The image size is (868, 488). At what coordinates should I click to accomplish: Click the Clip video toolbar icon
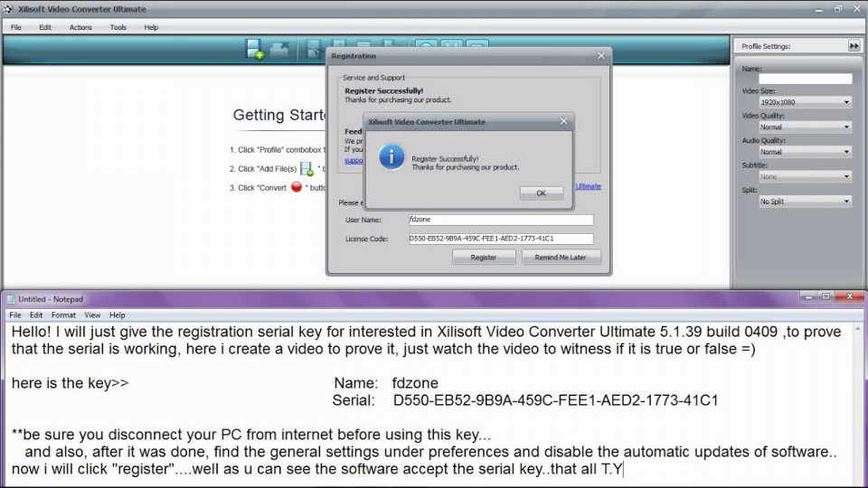[x=314, y=49]
